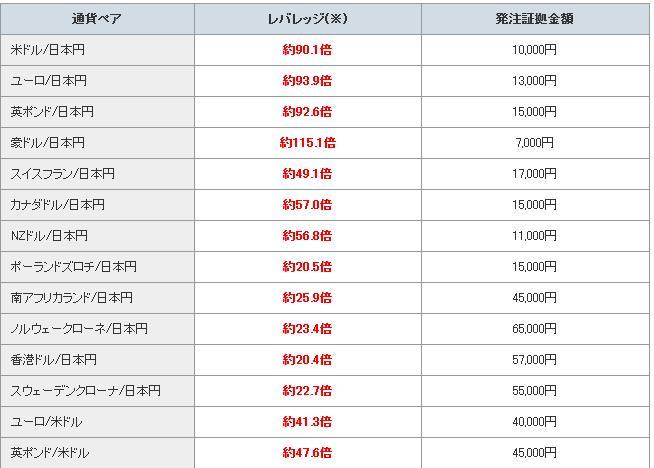Click the 通貨ペア column header
The image size is (654, 468).
[x=97, y=19]
